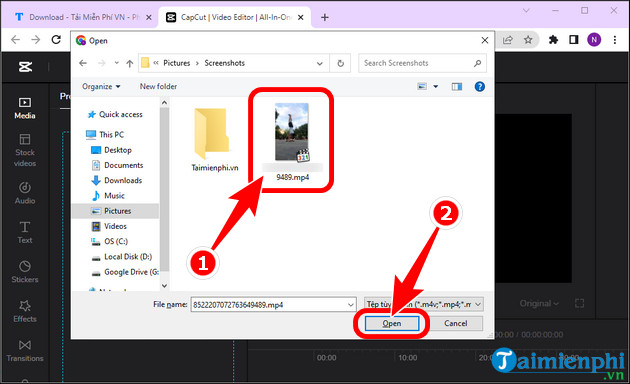Select Music in navigation tree
This screenshot has height=384, width=630.
point(108,196)
